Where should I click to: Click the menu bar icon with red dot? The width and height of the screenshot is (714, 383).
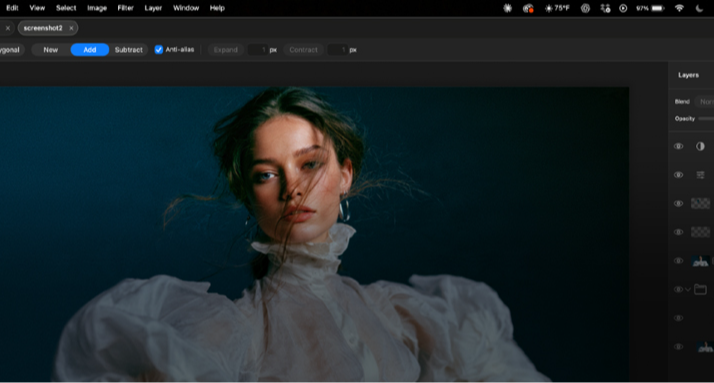click(x=528, y=8)
